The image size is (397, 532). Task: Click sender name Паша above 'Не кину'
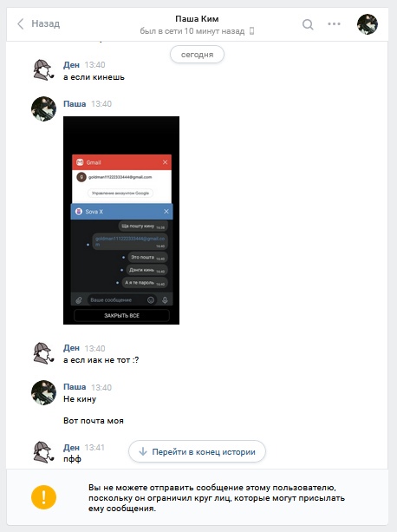(75, 387)
